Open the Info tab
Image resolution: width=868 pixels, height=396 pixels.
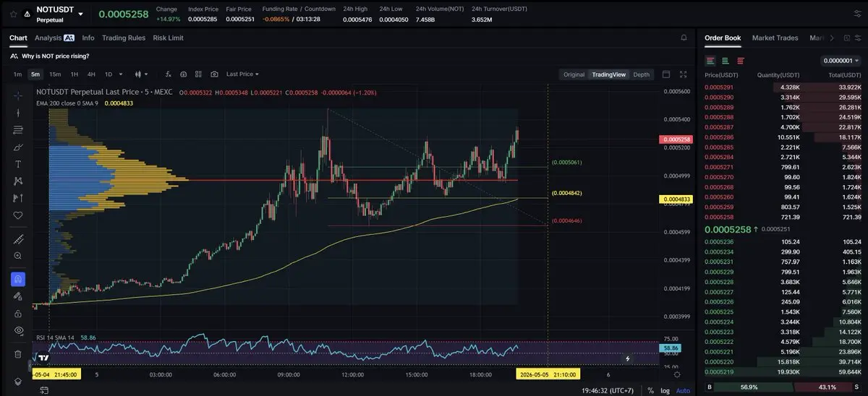88,38
